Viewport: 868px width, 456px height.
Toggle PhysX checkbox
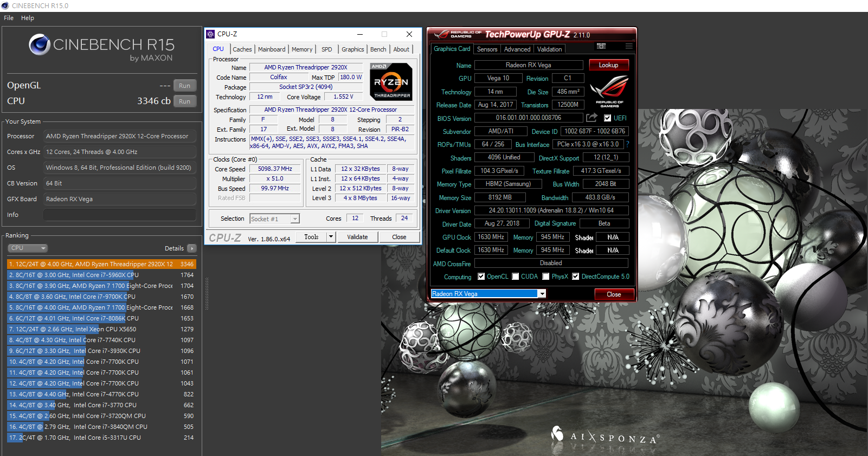point(546,277)
